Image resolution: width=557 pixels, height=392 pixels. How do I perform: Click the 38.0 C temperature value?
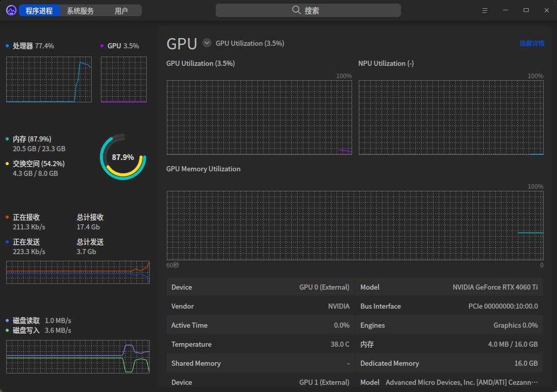tap(340, 345)
